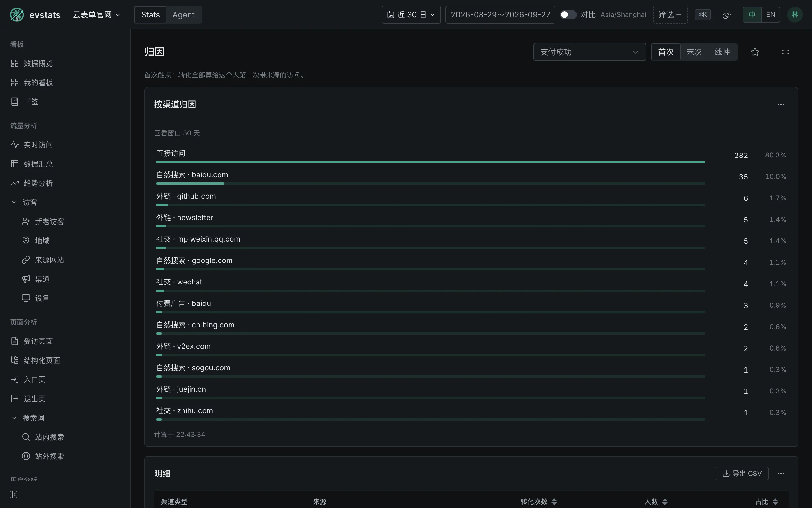The height and width of the screenshot is (508, 812).
Task: Collapse the sidebar panel icon
Action: point(14,494)
